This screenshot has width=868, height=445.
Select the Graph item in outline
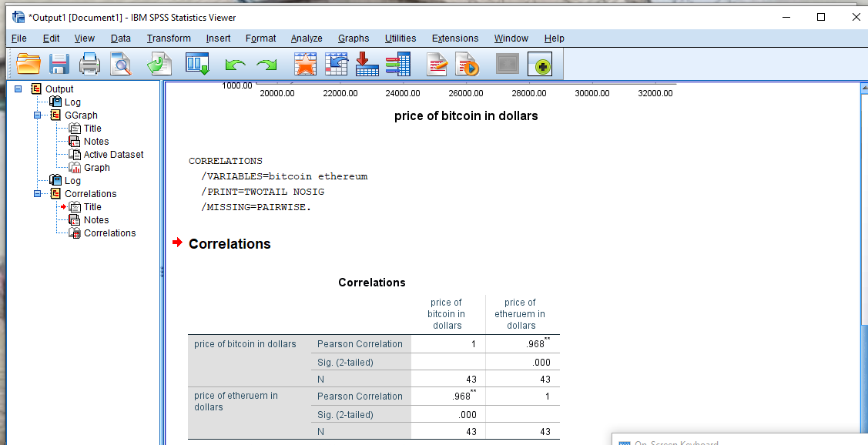pos(97,168)
